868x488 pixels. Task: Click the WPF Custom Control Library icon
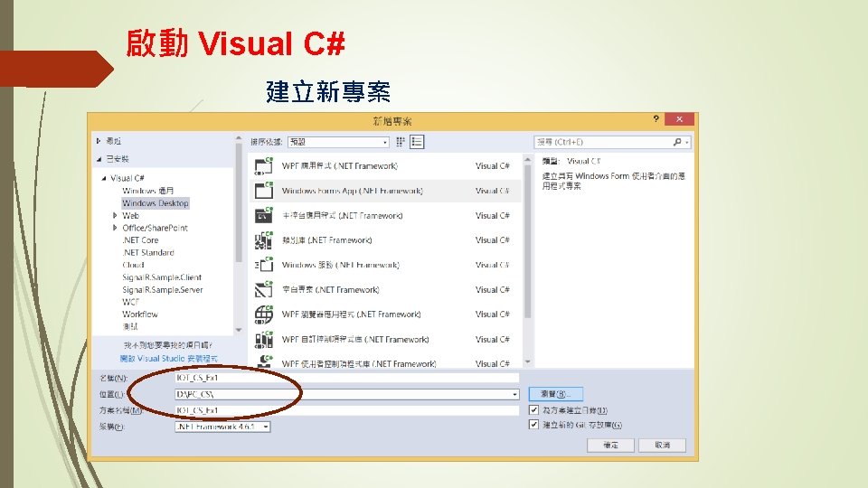point(264,339)
